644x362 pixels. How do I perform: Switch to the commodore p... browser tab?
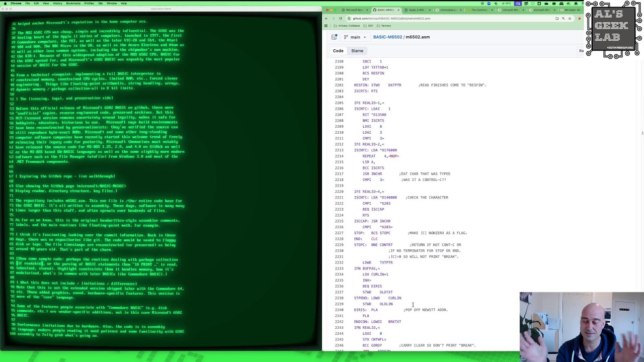(449, 10)
